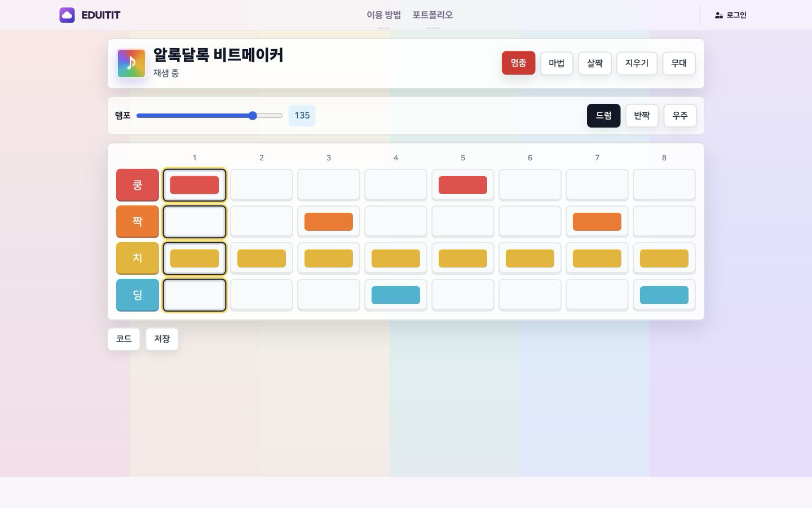Image resolution: width=812 pixels, height=508 pixels.
Task: Toggle the 딩 beat cell in column 8
Action: pos(664,295)
